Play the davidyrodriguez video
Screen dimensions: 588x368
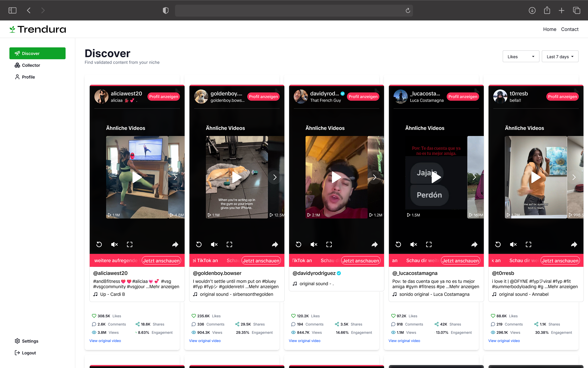click(336, 177)
